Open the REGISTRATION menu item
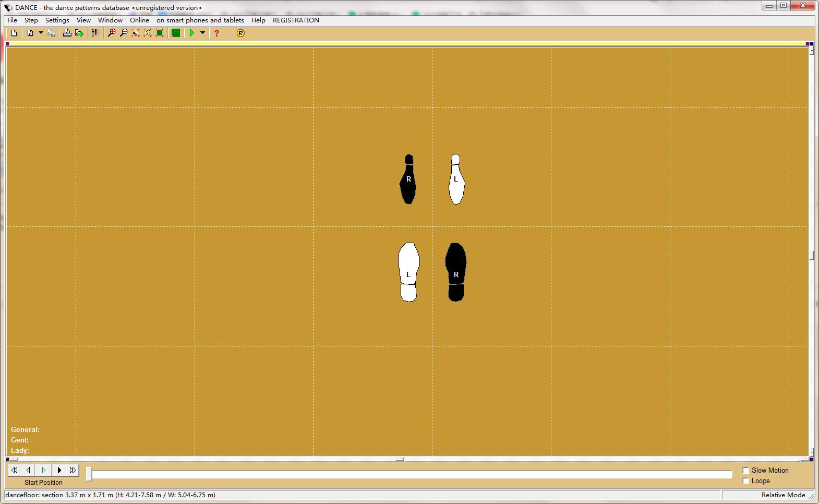 296,20
